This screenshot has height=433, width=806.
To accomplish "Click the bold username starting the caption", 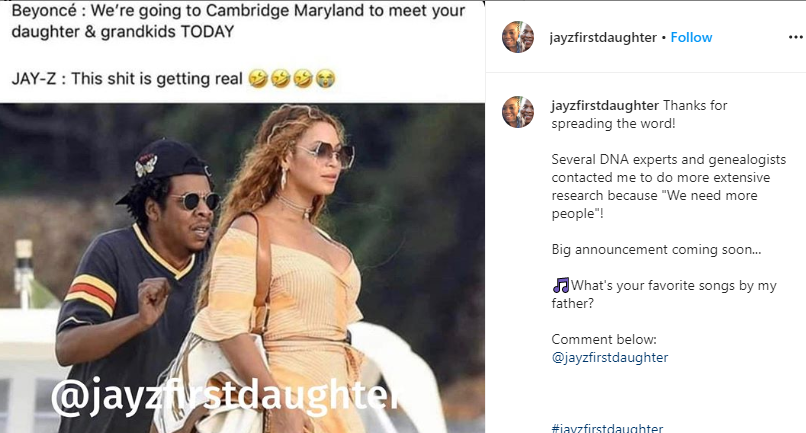I will pos(604,105).
